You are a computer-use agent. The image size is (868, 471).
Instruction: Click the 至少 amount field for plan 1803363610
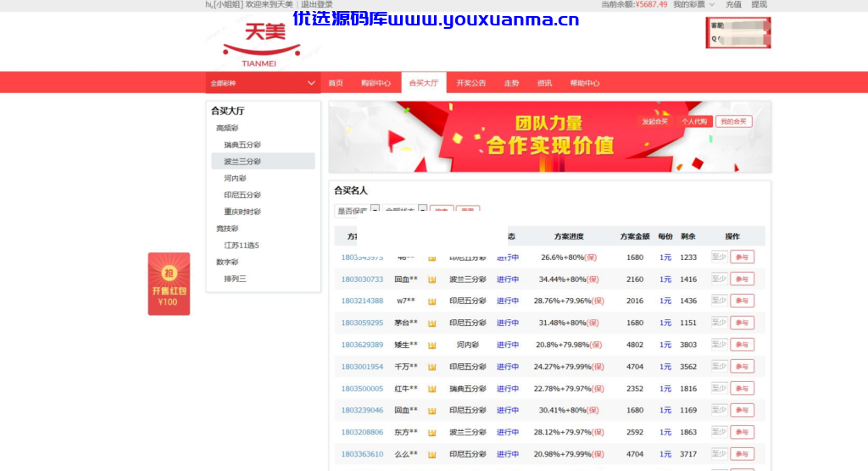(719, 454)
